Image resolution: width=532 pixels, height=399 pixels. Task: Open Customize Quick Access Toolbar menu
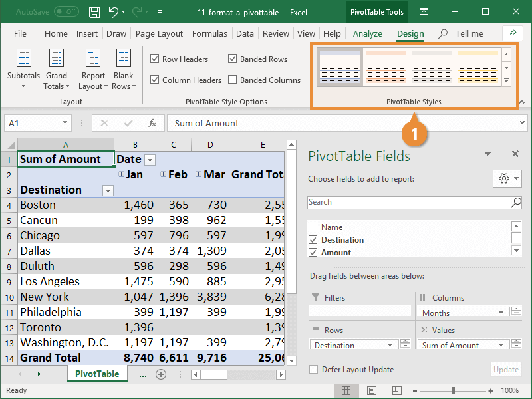pyautogui.click(x=160, y=13)
